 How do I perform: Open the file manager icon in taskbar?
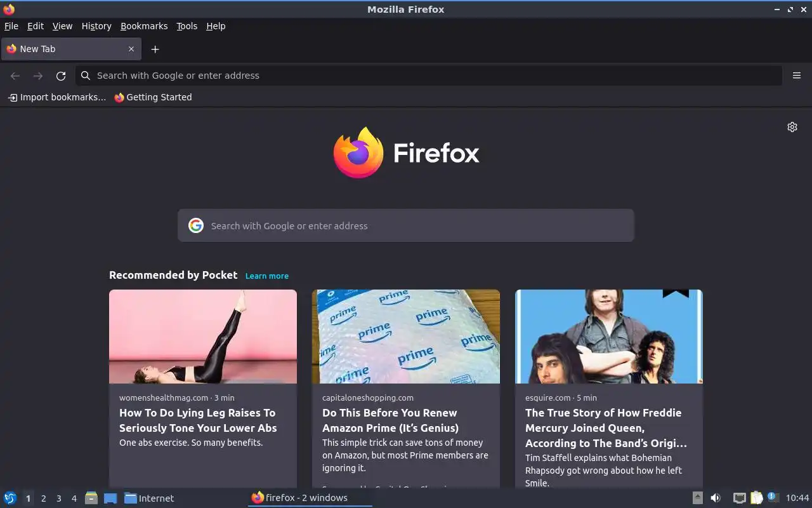click(x=91, y=498)
